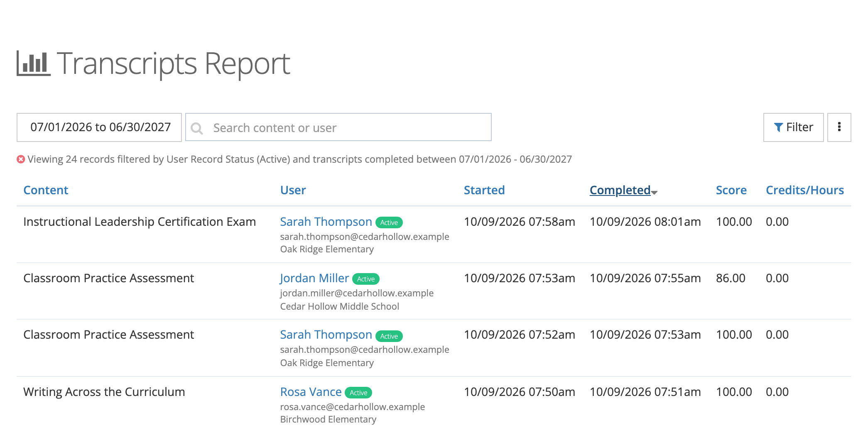This screenshot has height=430, width=868.
Task: Open the Filter button
Action: [793, 127]
